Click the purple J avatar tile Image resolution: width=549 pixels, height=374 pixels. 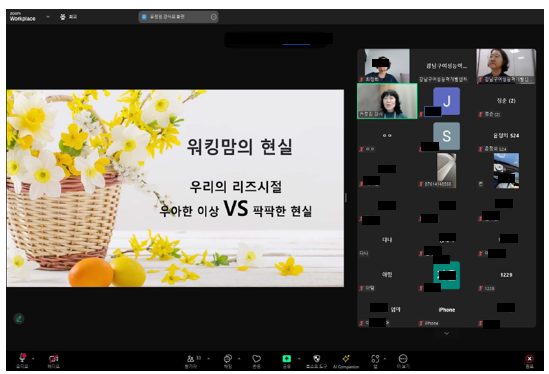(x=446, y=101)
